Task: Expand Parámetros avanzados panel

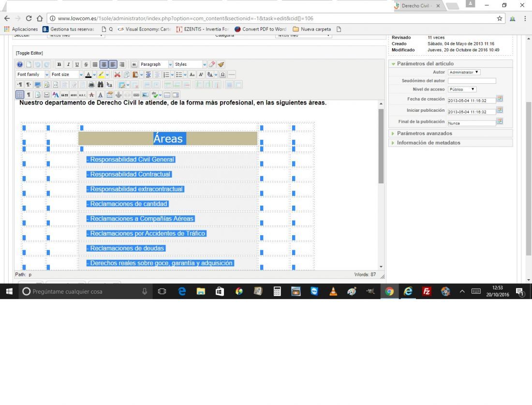Action: pos(451,134)
